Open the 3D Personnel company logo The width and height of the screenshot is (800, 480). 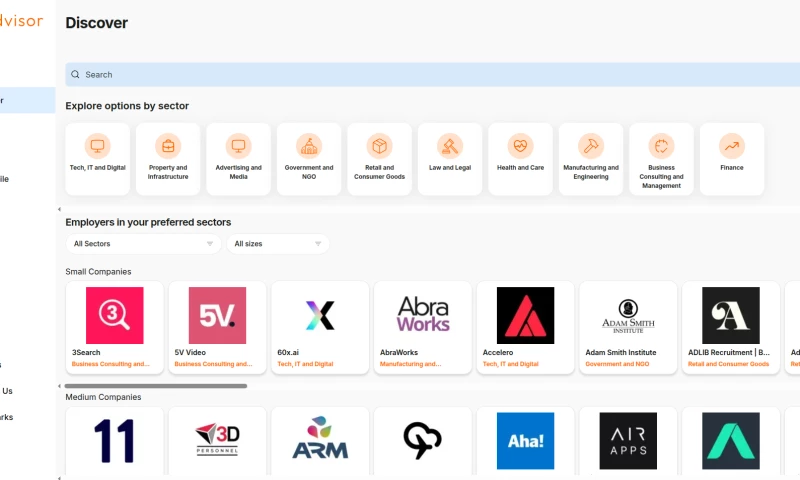coord(217,439)
